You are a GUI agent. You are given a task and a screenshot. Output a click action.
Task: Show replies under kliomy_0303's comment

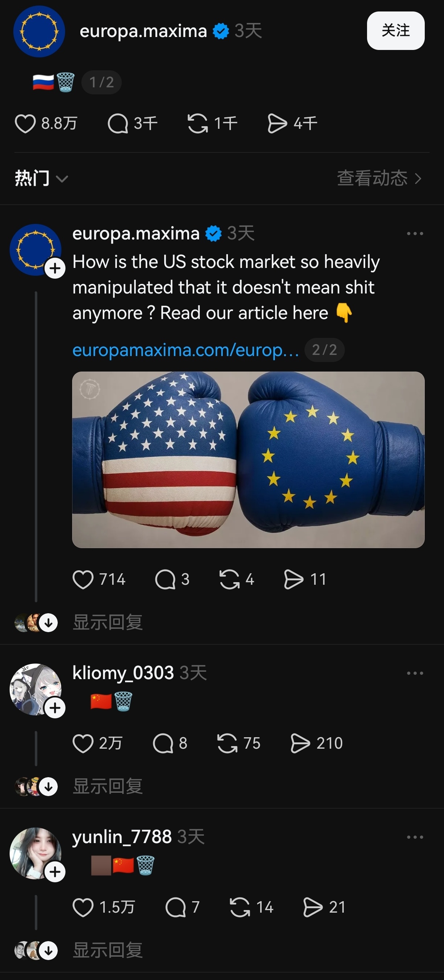pos(108,787)
